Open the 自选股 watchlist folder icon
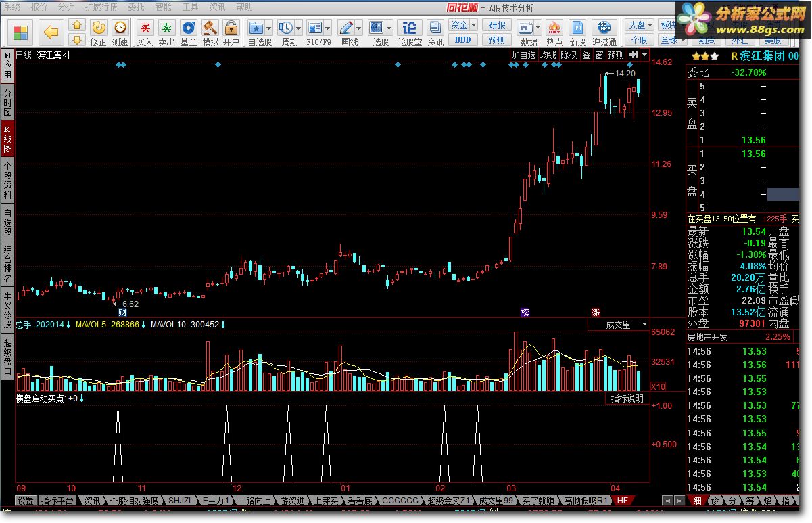812x523 pixels. (x=256, y=28)
